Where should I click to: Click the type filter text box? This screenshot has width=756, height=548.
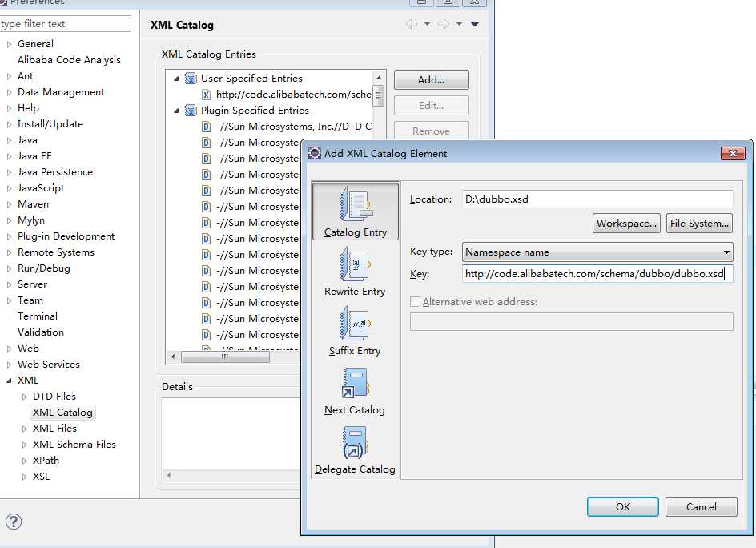point(65,24)
